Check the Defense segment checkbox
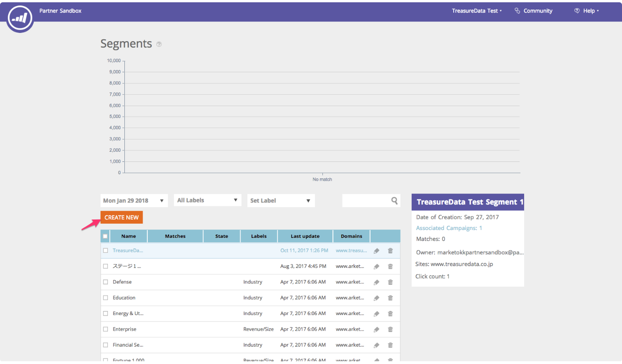This screenshot has height=364, width=622. pos(106,282)
